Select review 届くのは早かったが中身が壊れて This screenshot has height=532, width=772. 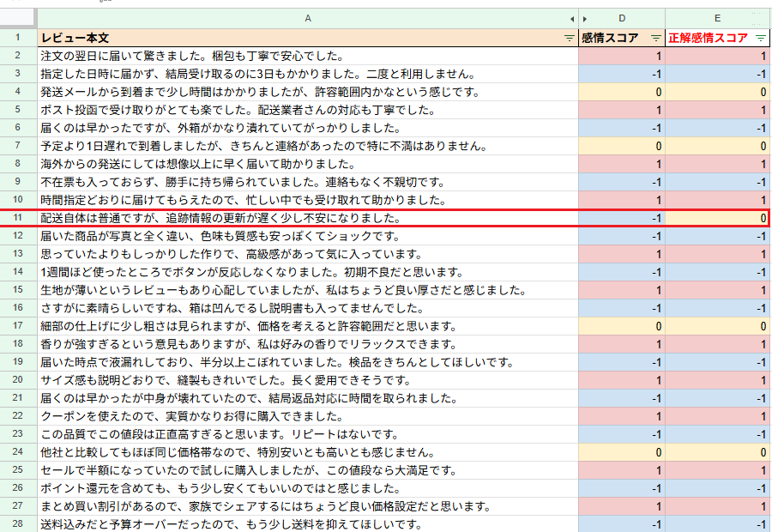tap(308, 398)
